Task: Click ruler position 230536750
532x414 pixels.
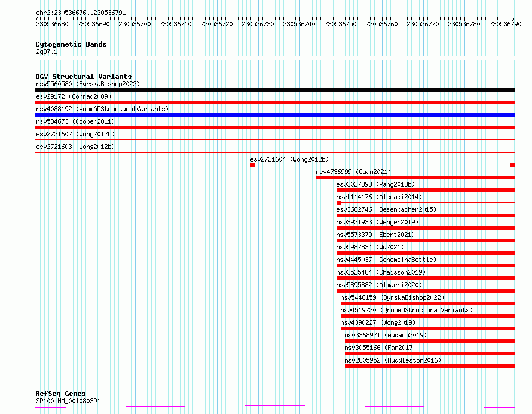Action: pos(340,24)
